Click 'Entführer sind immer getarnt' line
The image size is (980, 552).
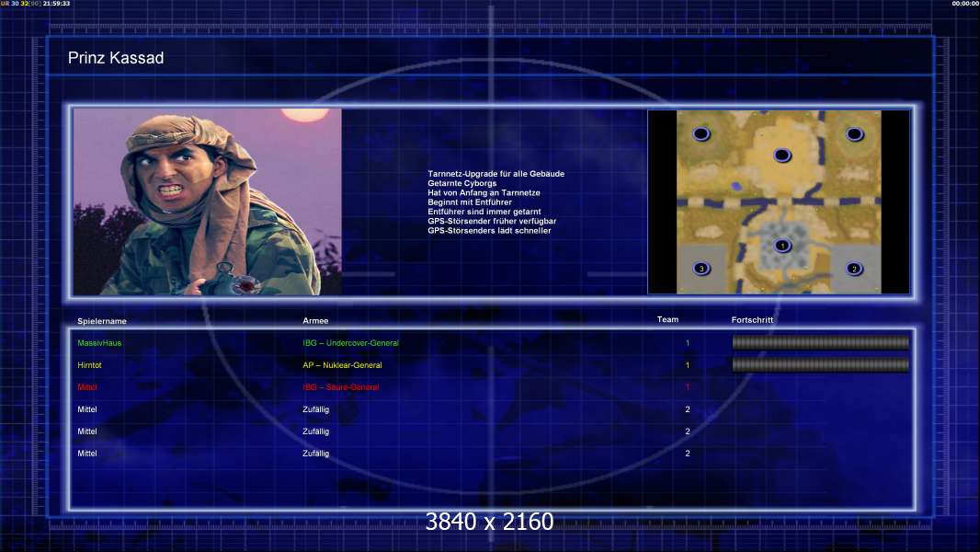484,212
